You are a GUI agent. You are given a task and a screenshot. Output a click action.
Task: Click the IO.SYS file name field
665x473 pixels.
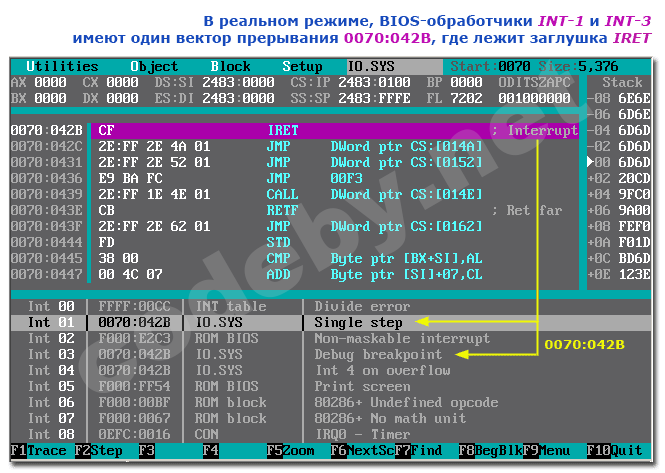coord(394,67)
